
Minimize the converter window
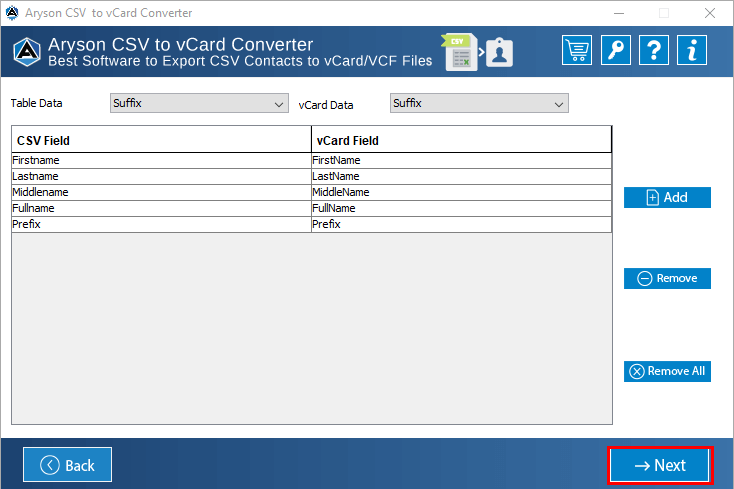619,13
